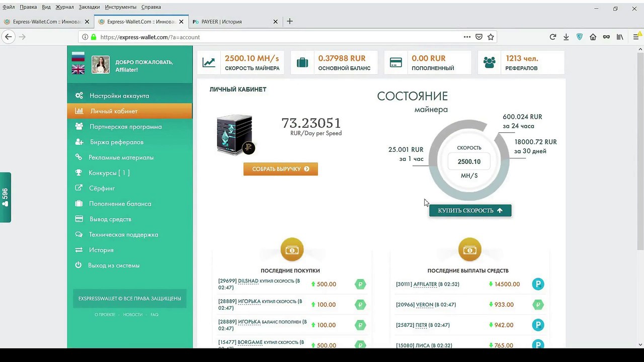Viewport: 644px width, 362px height.
Task: Click the site security padlock icon
Action: (x=93, y=37)
